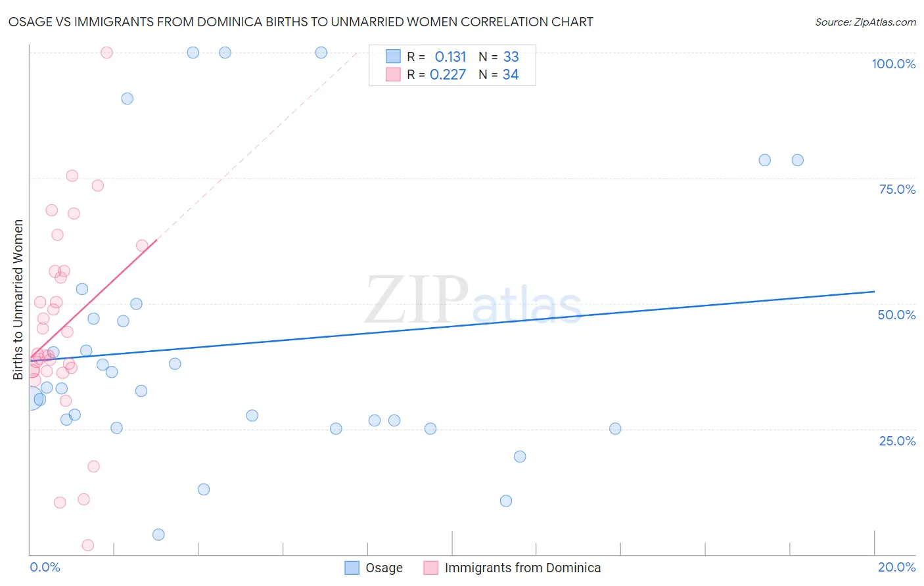The width and height of the screenshot is (924, 586).
Task: Click the pink Immigrants from Dominica legend swatch
Action: pos(431,568)
